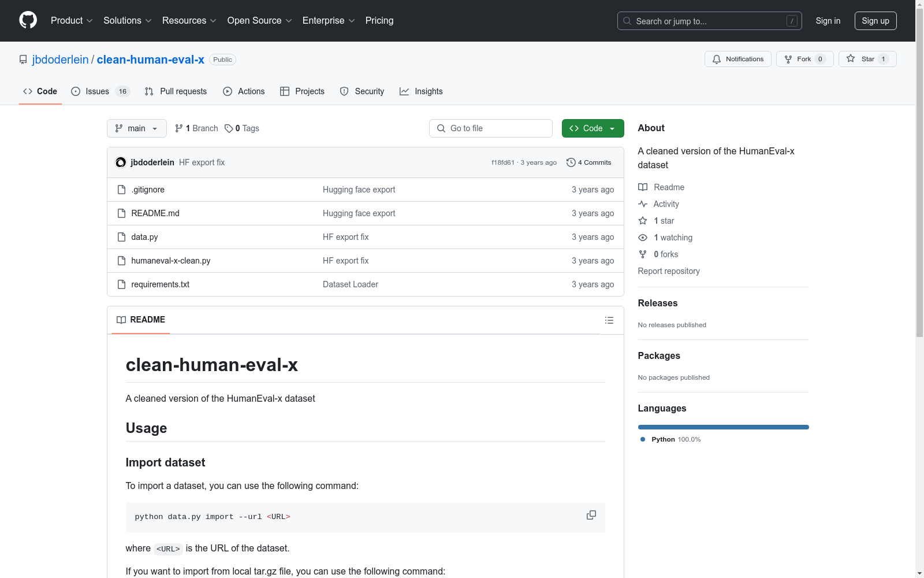924x578 pixels.
Task: Expand the Enterprise menu
Action: pyautogui.click(x=329, y=21)
